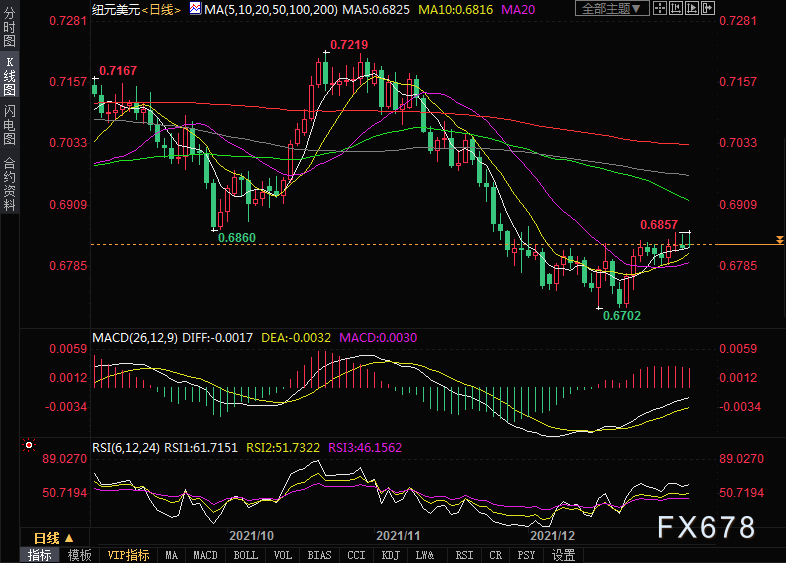This screenshot has height=563, width=786.
Task: Open the 闪电图 sidebar tab
Action: (x=10, y=125)
